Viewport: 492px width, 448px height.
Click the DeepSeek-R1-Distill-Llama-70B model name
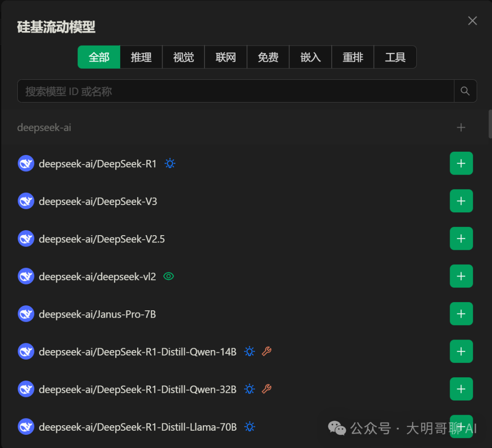[x=138, y=427]
